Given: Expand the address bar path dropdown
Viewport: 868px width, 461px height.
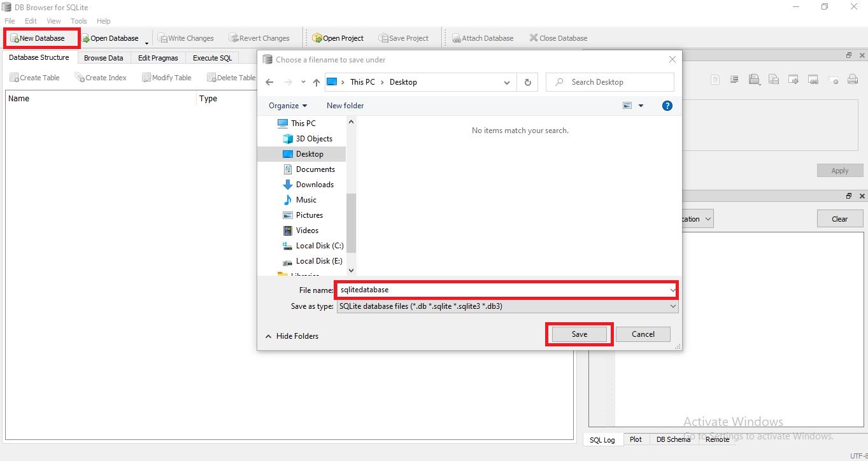Looking at the screenshot, I should coord(507,82).
